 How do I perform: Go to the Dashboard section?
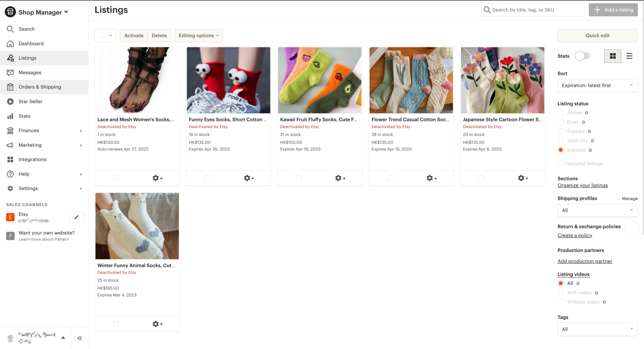tap(31, 43)
